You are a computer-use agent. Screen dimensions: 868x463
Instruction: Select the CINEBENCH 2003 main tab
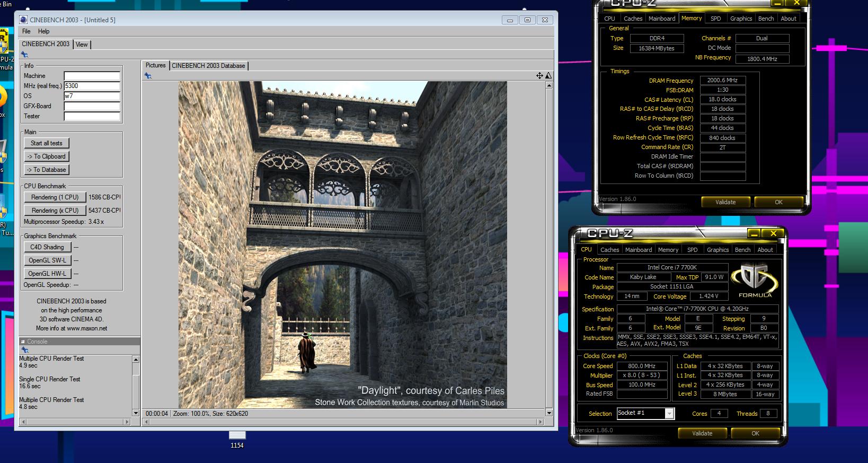[46, 44]
